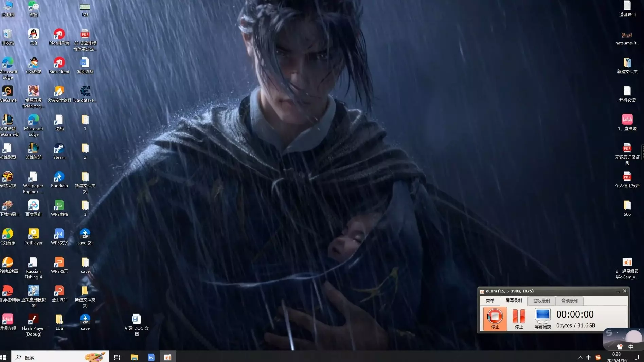Screen dimensions: 644x362
Task: Select the Russian Fishing 4 shortcut
Action: point(34,268)
